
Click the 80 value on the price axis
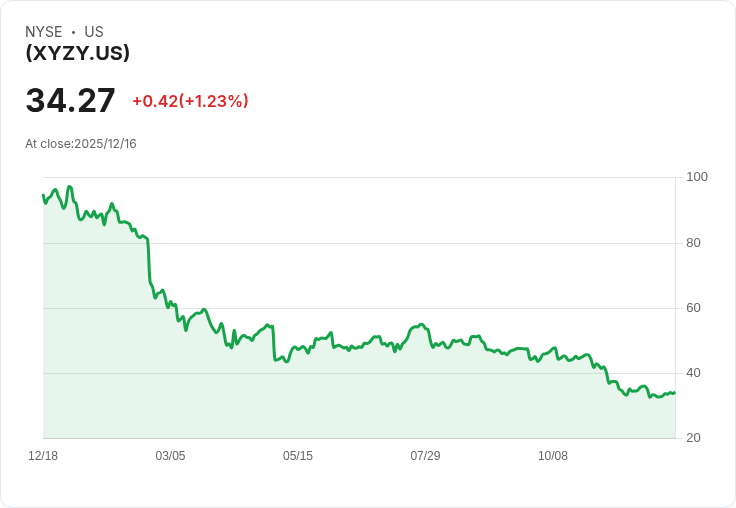click(x=694, y=243)
